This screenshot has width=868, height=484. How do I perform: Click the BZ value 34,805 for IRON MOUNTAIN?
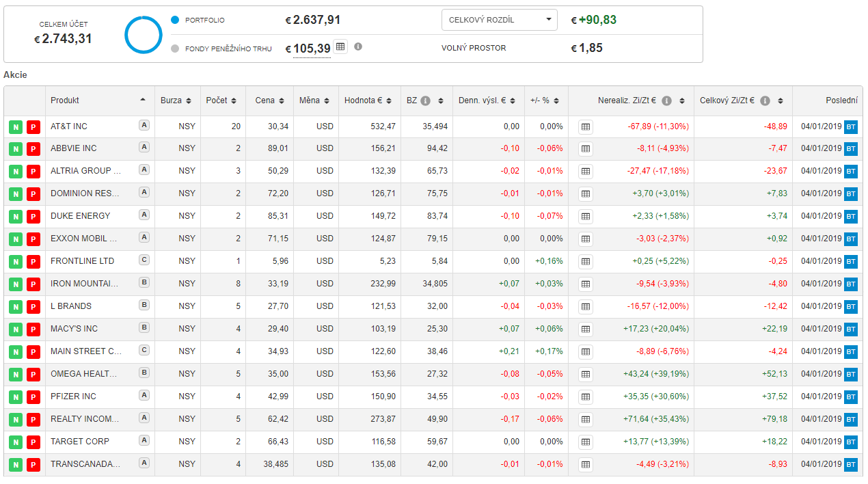[435, 284]
